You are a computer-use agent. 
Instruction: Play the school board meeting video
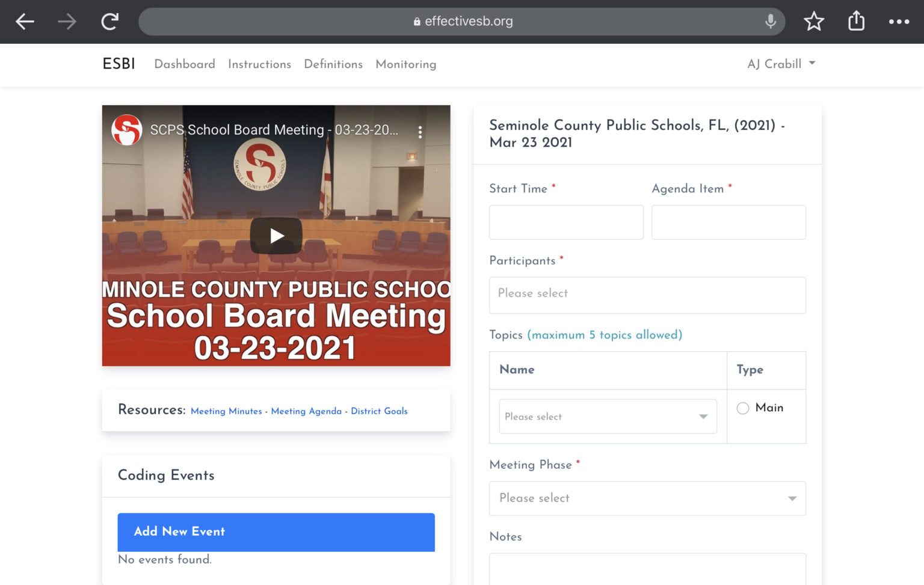coord(276,235)
